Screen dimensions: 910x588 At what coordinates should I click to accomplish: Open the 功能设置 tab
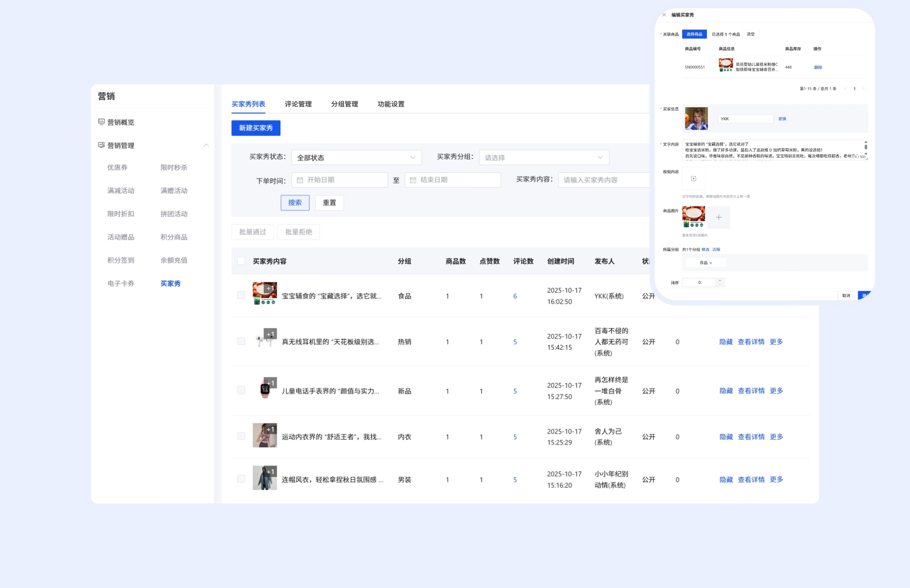tap(390, 104)
